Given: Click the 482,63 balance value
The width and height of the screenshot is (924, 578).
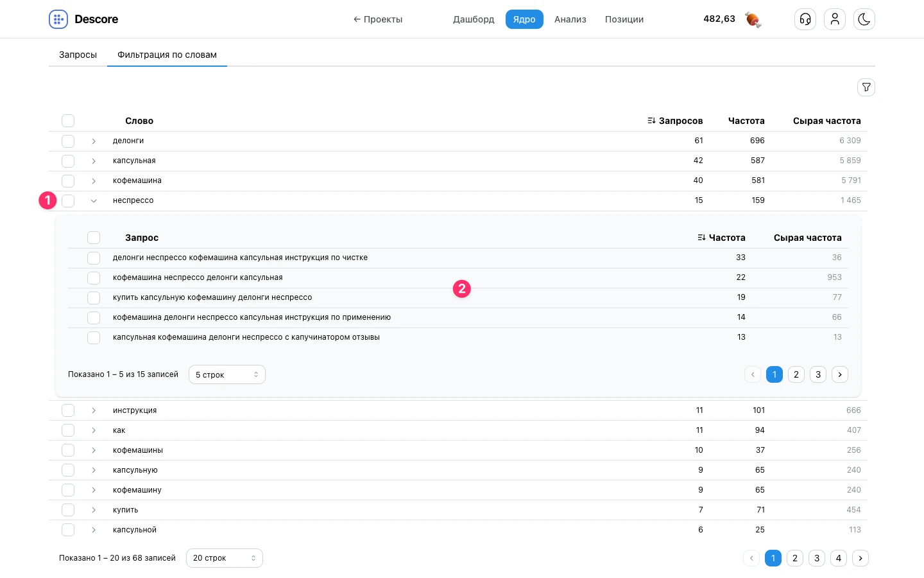Looking at the screenshot, I should coord(719,19).
